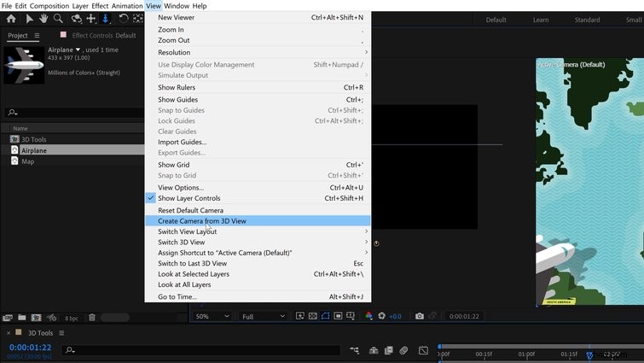Click the viewer timecode 0:00:01:22
The image size is (644, 363).
click(x=464, y=317)
